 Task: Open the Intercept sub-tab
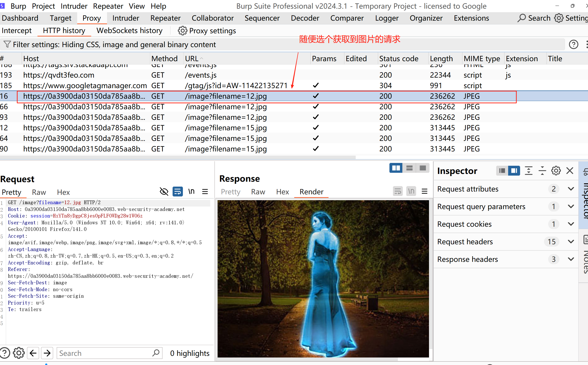pyautogui.click(x=17, y=31)
